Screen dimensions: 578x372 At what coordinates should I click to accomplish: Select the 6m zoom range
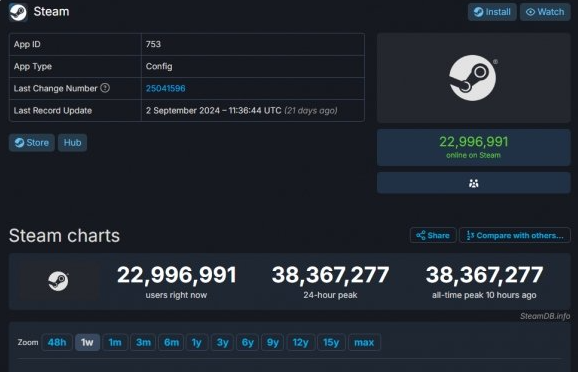coord(171,343)
